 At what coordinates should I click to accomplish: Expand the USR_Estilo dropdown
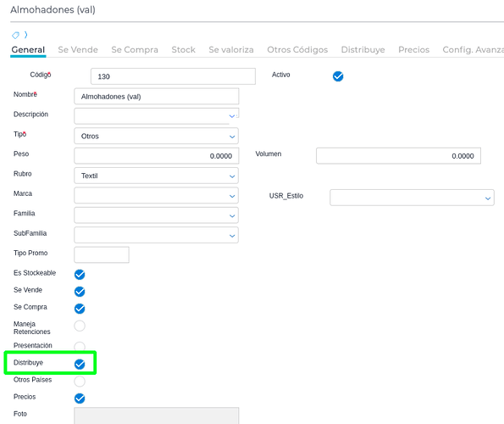click(x=412, y=198)
